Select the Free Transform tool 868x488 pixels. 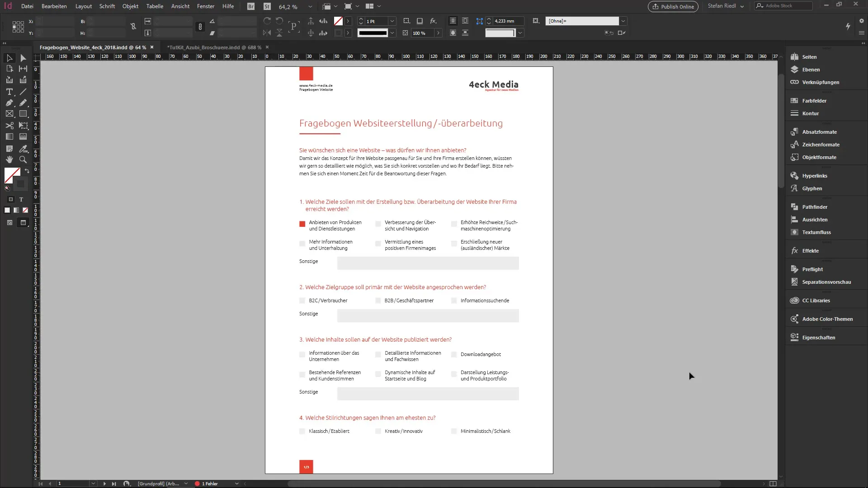pyautogui.click(x=23, y=126)
